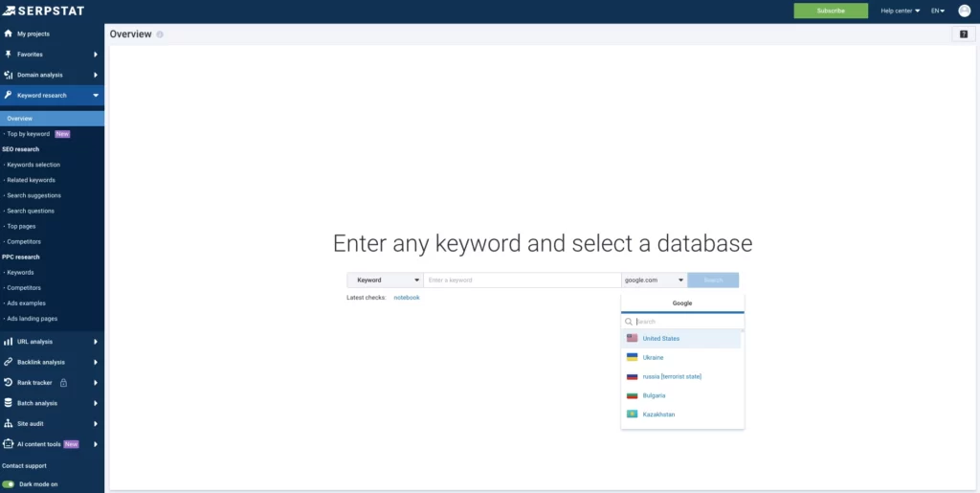The height and width of the screenshot is (493, 980).
Task: Open the EN language dropdown
Action: tap(938, 11)
